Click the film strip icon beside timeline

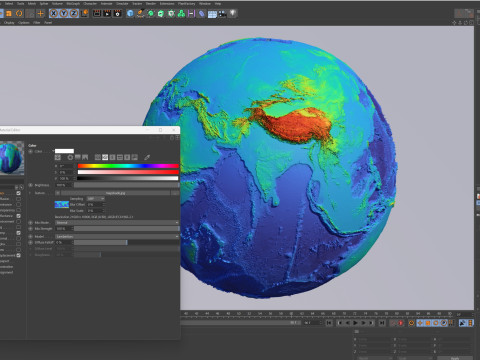click(470, 323)
